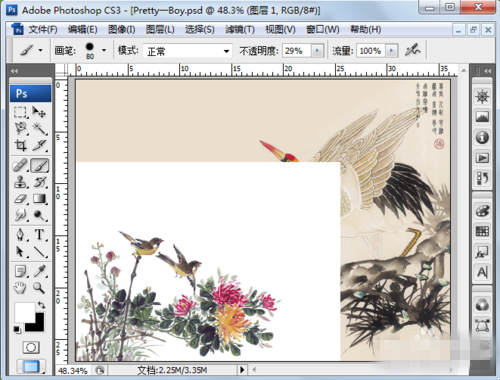500x380 pixels.
Task: Select the Healing Brush tool
Action: tap(21, 165)
